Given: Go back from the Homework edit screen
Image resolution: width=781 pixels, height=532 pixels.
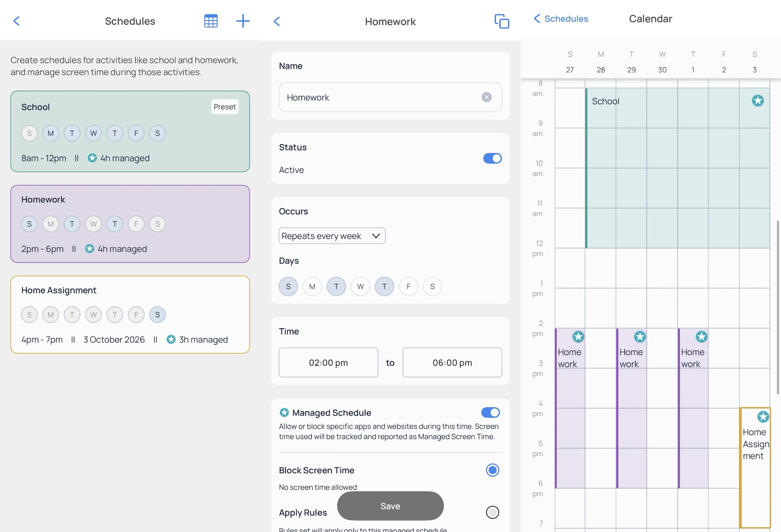Looking at the screenshot, I should (x=277, y=21).
